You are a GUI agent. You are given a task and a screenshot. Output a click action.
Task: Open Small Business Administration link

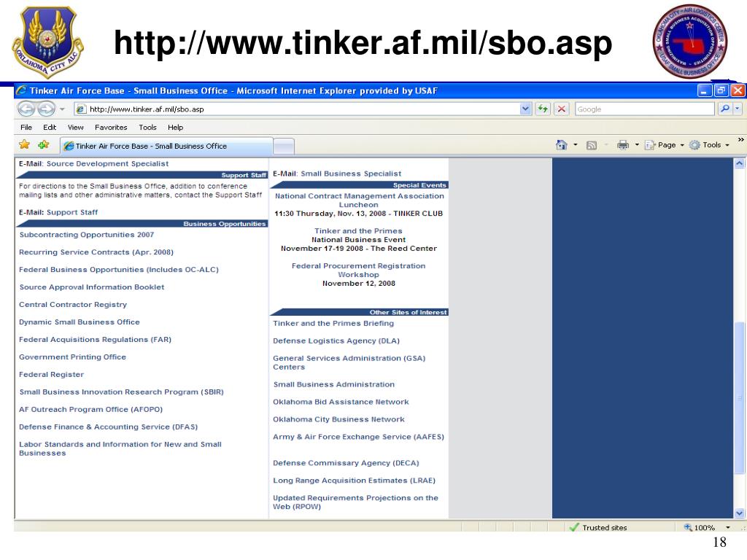click(334, 384)
